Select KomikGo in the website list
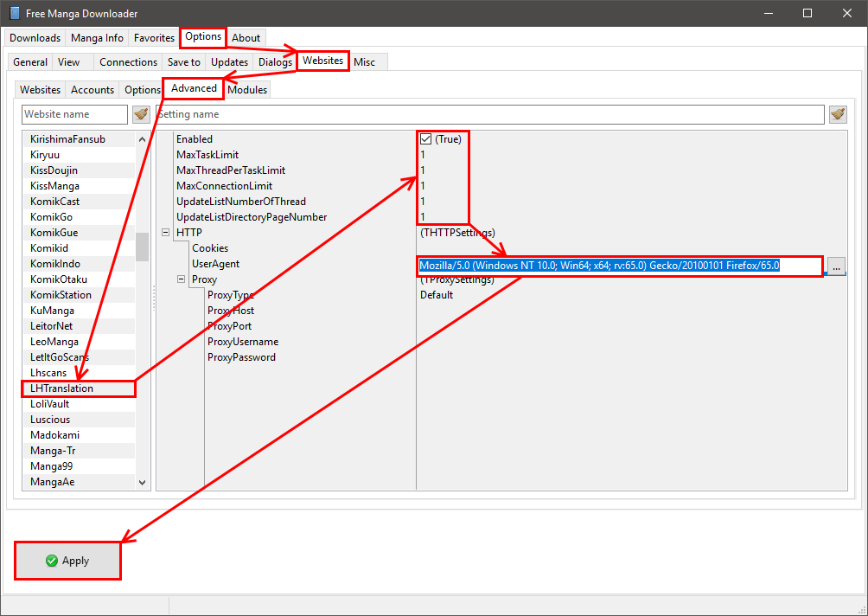 [x=79, y=216]
